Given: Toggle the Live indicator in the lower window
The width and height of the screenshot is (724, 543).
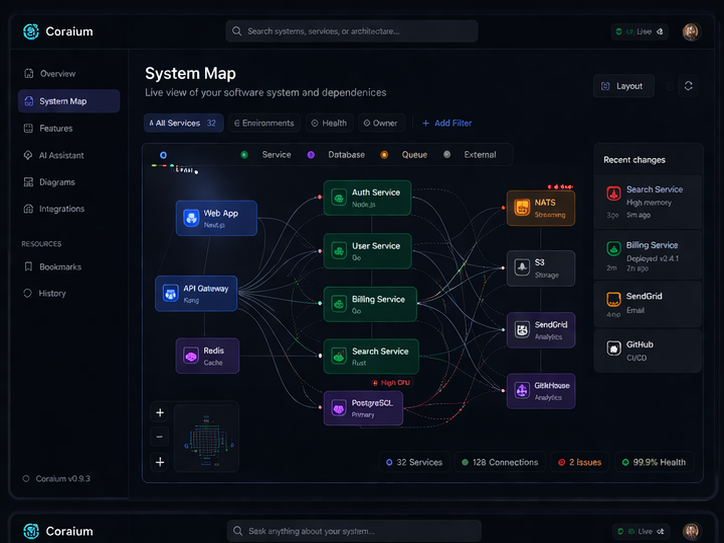Looking at the screenshot, I should (x=641, y=531).
